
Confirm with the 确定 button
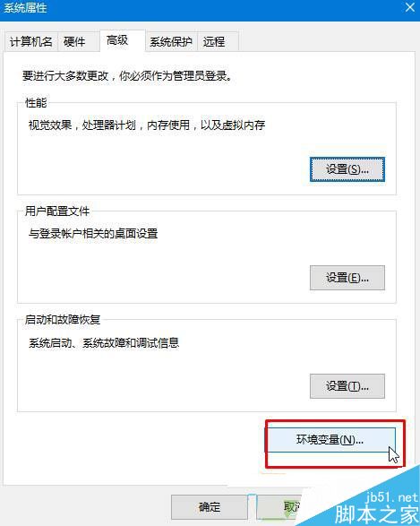click(x=210, y=507)
